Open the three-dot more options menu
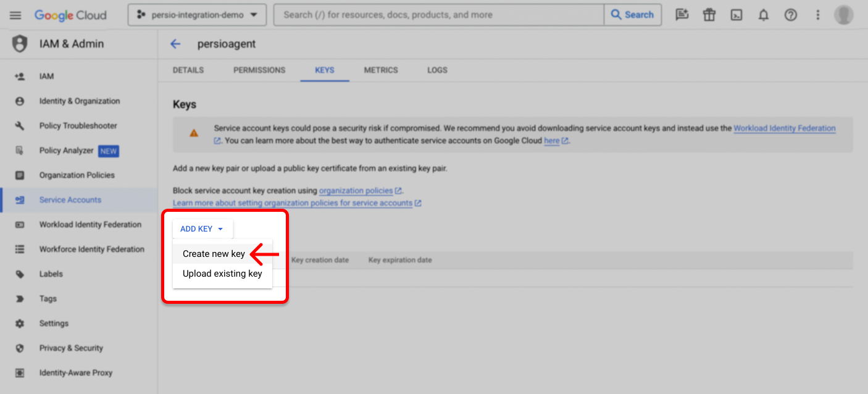The width and height of the screenshot is (868, 394). [817, 15]
